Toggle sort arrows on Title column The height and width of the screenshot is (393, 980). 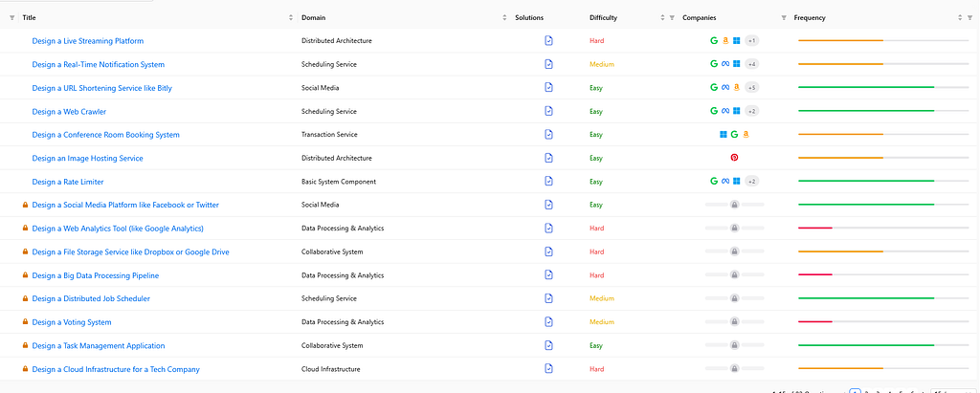[291, 18]
